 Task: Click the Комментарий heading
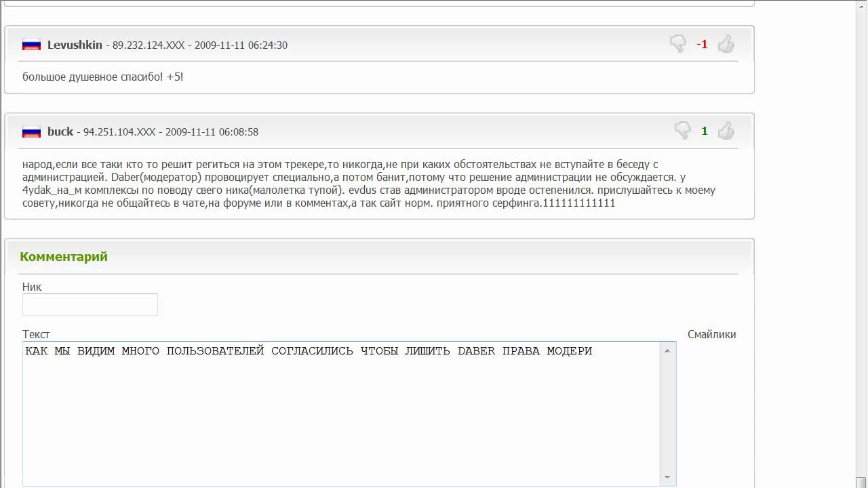tap(64, 256)
